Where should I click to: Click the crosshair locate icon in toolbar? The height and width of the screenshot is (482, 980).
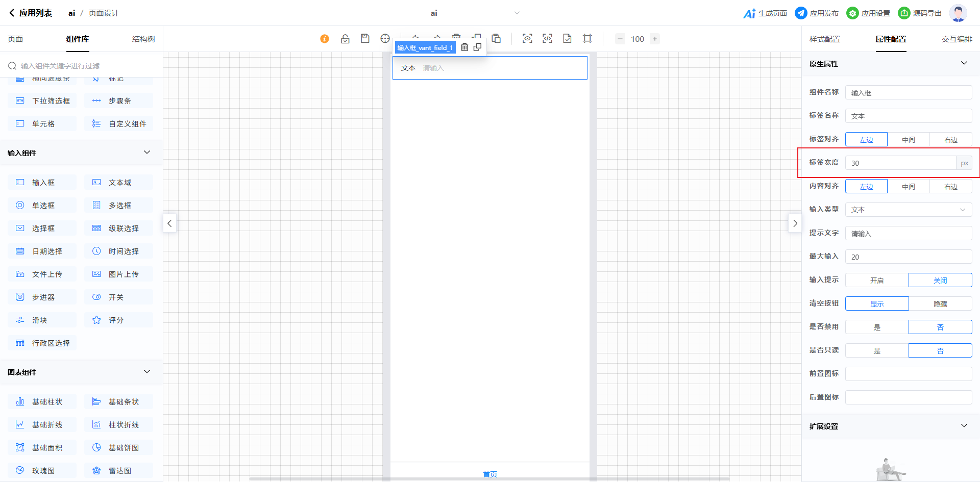385,39
